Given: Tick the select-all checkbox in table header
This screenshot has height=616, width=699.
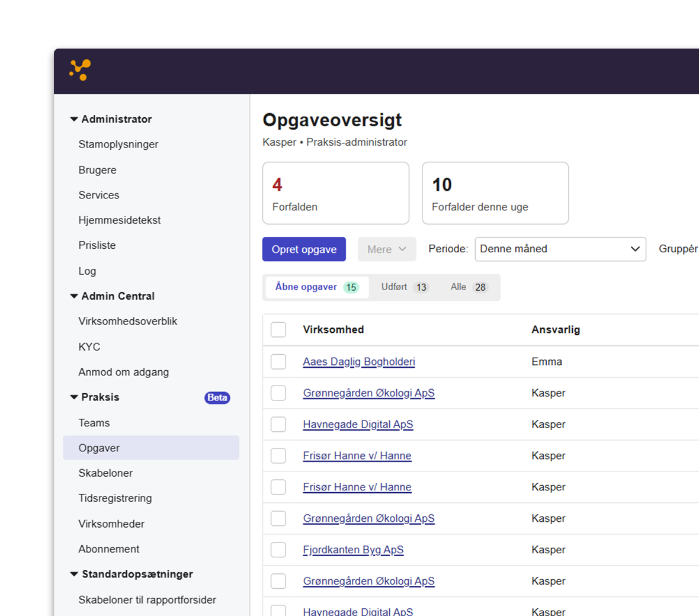Looking at the screenshot, I should tap(278, 330).
